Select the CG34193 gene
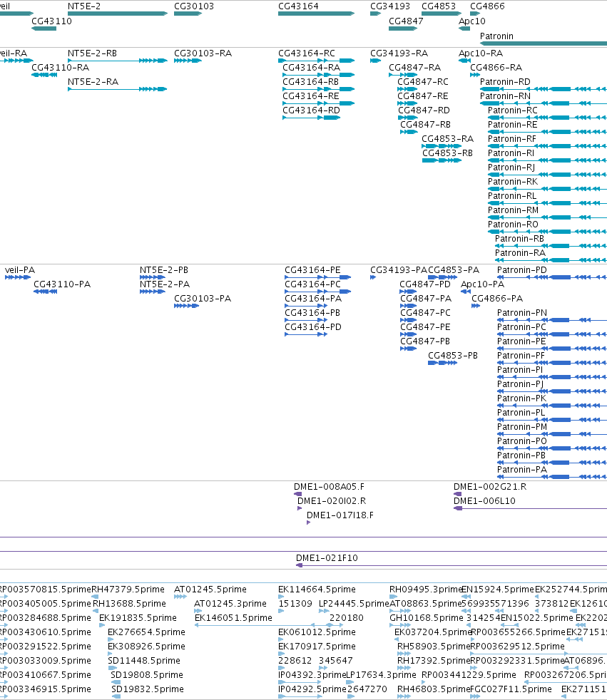This screenshot has height=700, width=607. point(376,14)
